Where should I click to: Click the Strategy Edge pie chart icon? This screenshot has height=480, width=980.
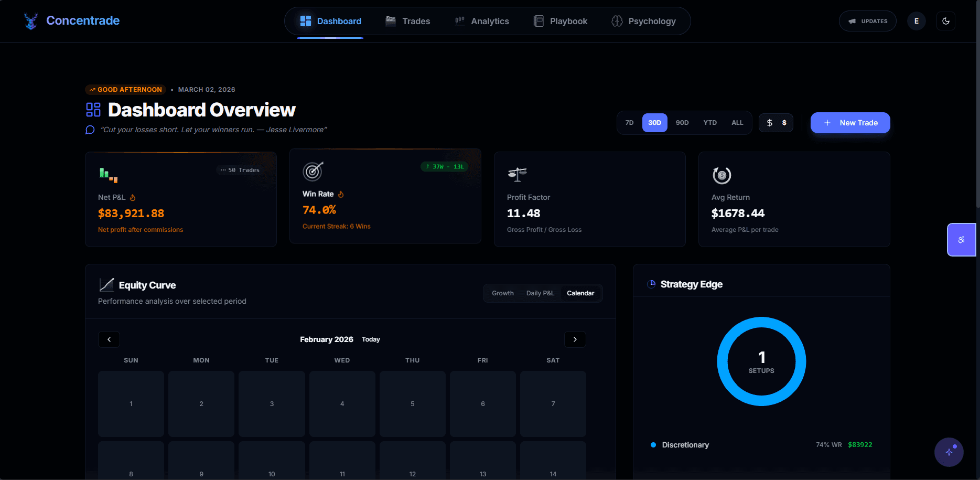click(x=651, y=284)
